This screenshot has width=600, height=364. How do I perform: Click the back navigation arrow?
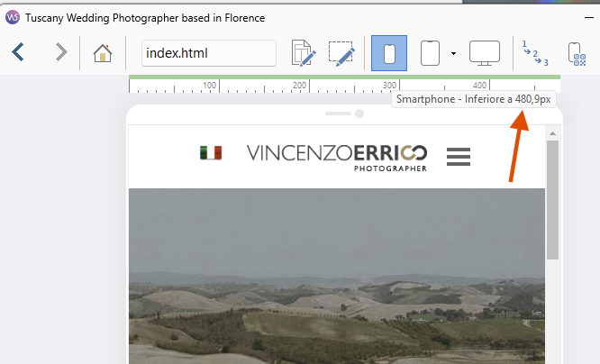coord(18,53)
